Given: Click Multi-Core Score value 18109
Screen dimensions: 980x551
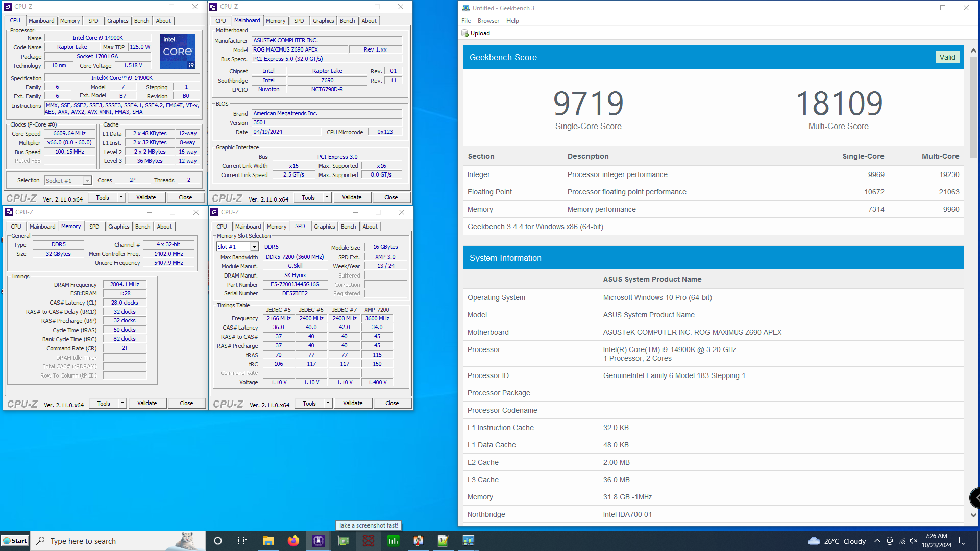Looking at the screenshot, I should 839,104.
